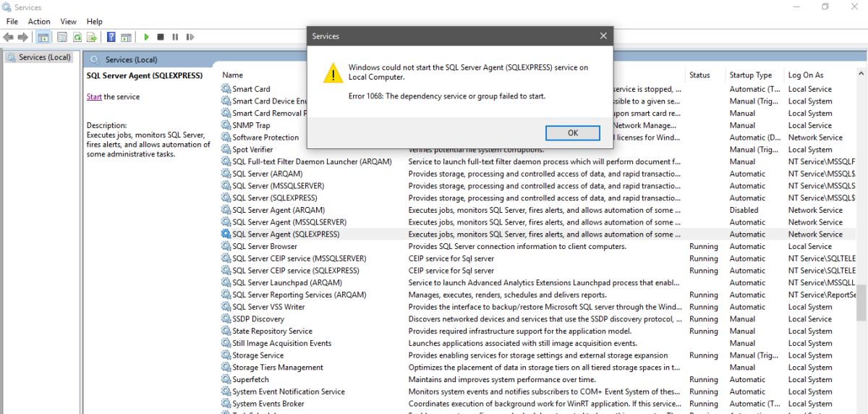
Task: Select the SQL Server Agent (MSSQLSERVER) row
Action: tap(537, 222)
